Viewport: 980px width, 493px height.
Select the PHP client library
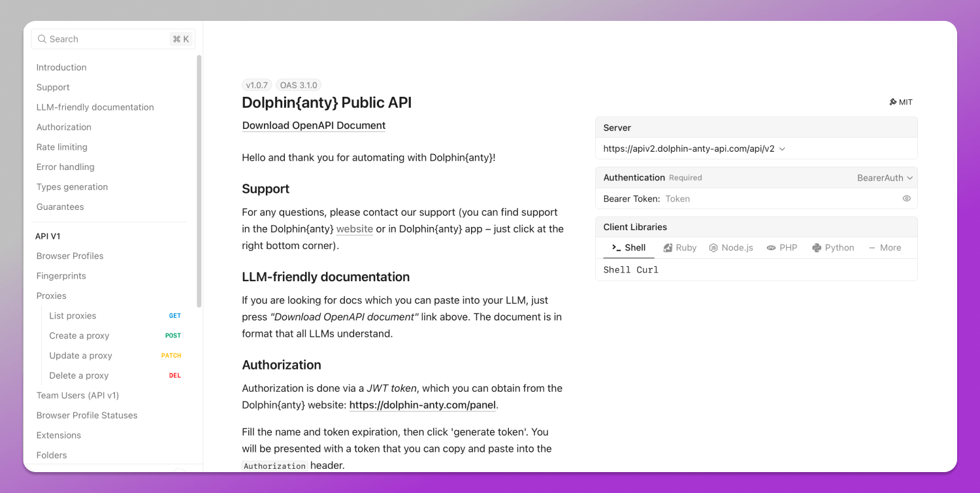[782, 248]
